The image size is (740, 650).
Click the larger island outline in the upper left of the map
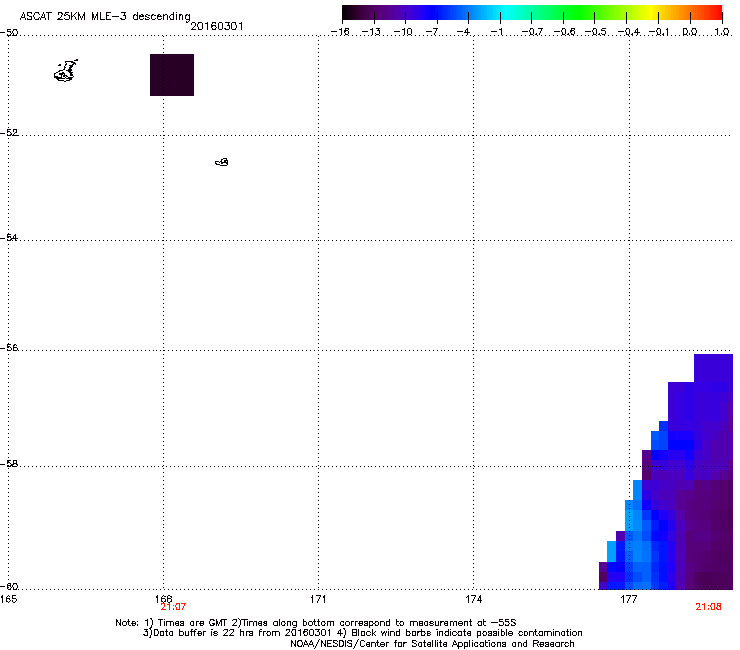(x=66, y=71)
